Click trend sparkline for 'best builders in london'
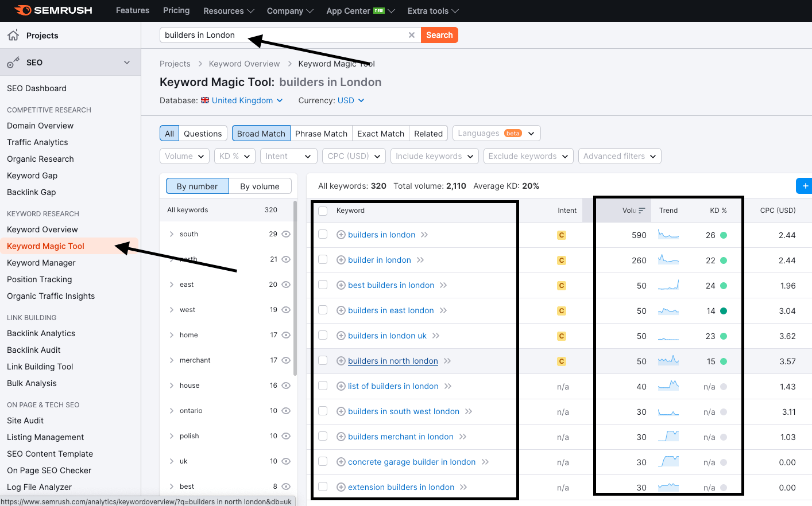 pos(668,285)
